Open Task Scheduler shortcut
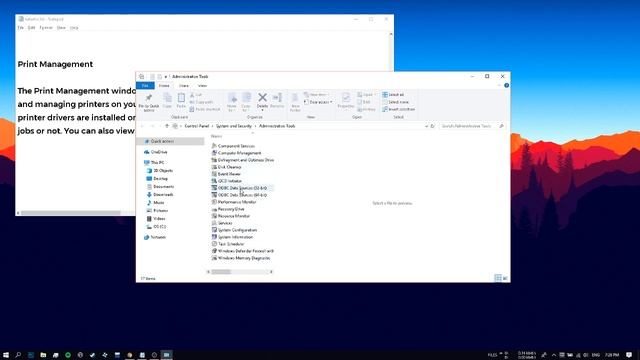 pyautogui.click(x=228, y=244)
